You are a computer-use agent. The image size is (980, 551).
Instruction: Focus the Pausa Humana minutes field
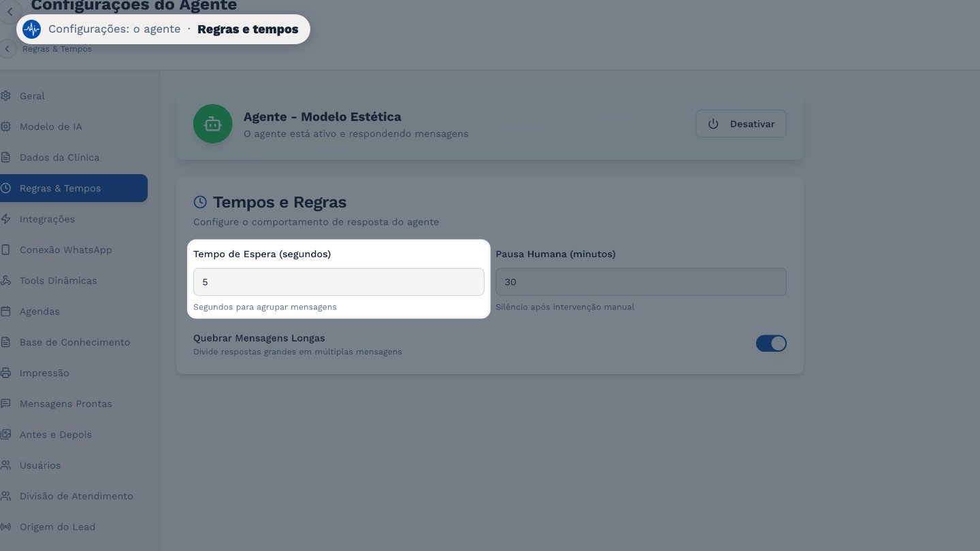click(x=641, y=282)
